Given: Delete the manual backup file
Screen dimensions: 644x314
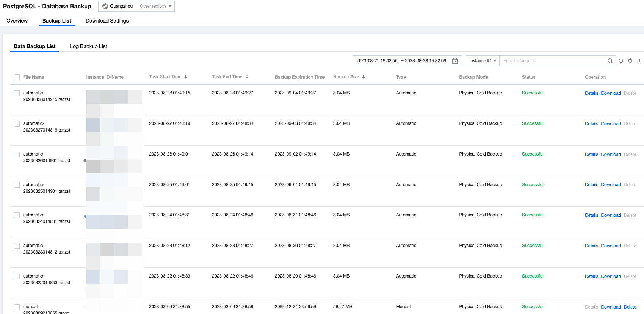Looking at the screenshot, I should click(630, 307).
